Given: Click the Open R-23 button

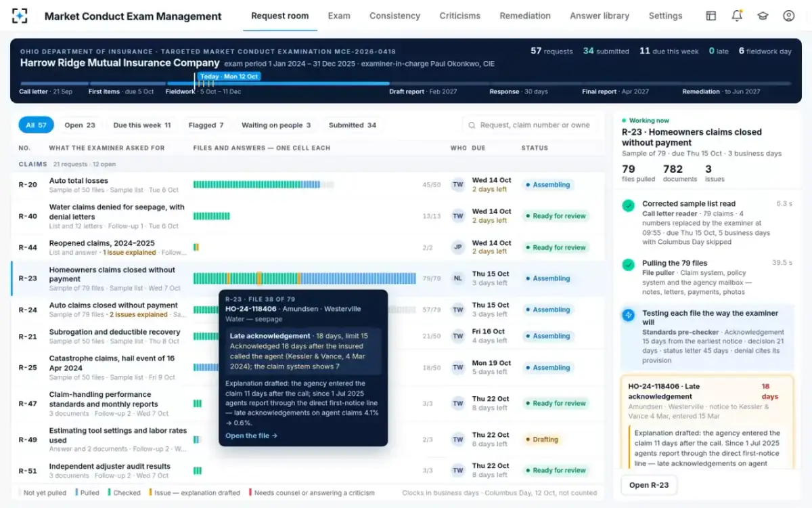Looking at the screenshot, I should point(649,485).
